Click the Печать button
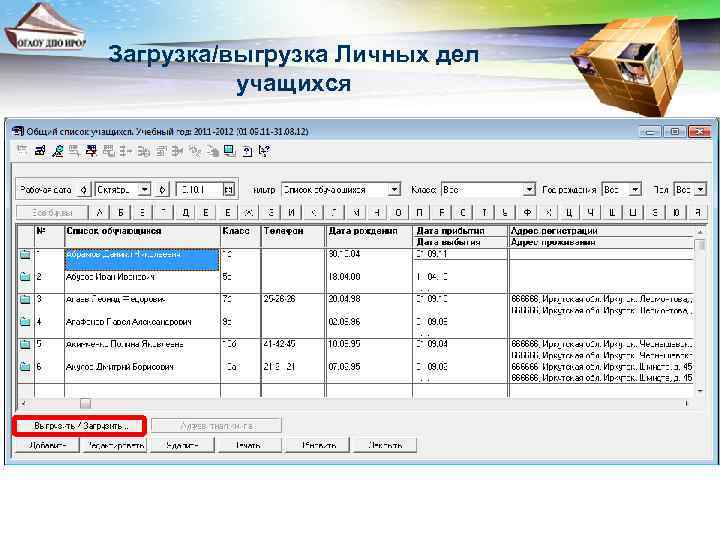720x540 pixels. pyautogui.click(x=249, y=445)
